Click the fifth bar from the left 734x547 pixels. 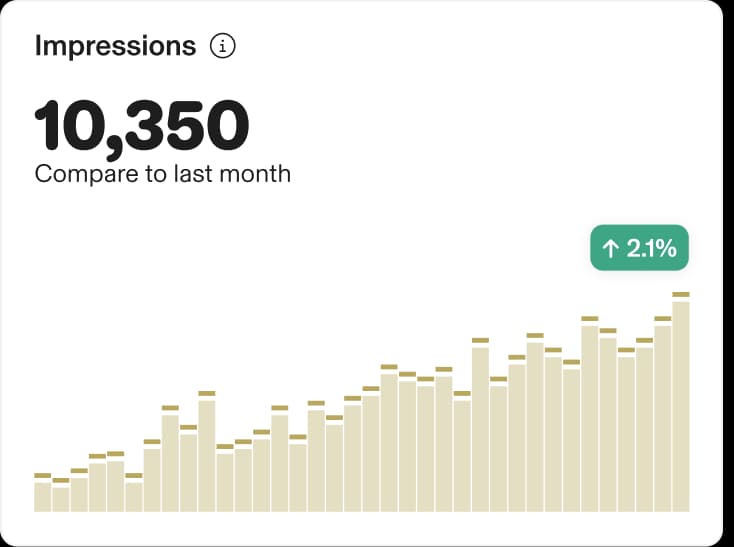tap(115, 486)
